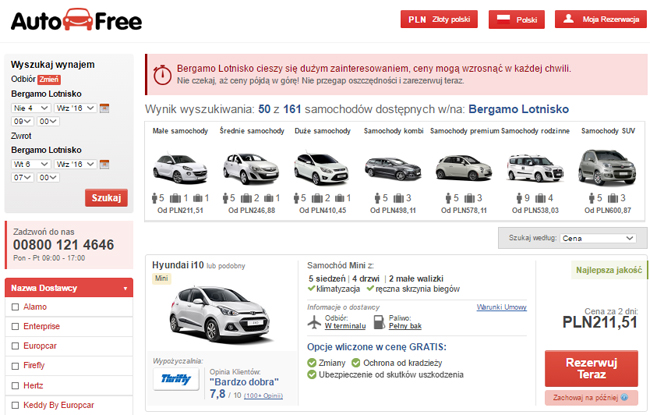Click the Pełny bak link
Screen dimensions: 650x415
tap(405, 326)
